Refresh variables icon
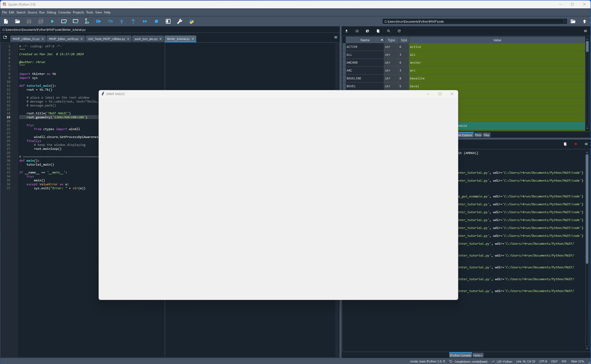The image size is (591, 364). click(399, 31)
